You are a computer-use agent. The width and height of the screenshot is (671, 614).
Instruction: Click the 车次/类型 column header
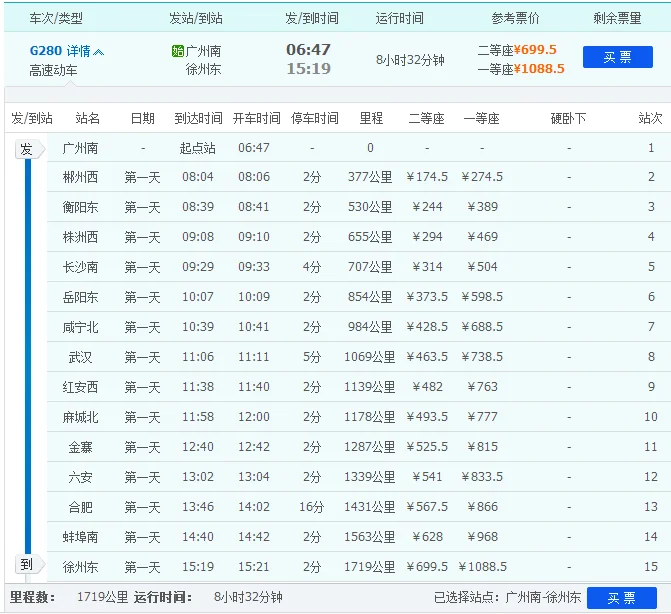[56, 18]
